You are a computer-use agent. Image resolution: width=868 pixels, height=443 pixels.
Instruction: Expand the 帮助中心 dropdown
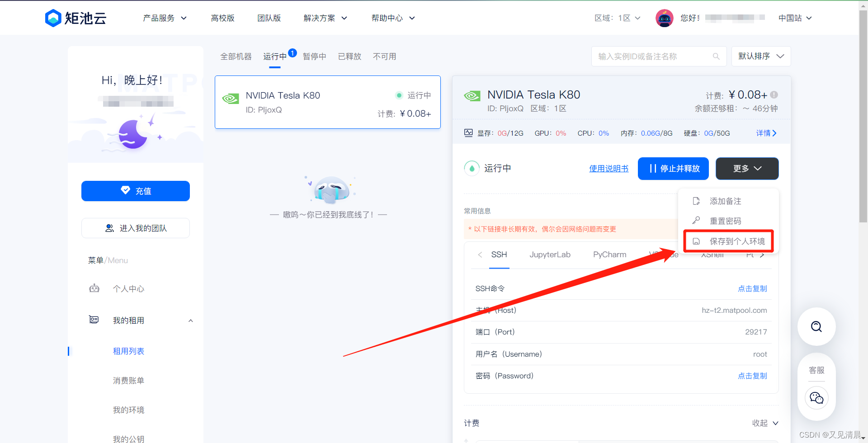click(x=393, y=18)
